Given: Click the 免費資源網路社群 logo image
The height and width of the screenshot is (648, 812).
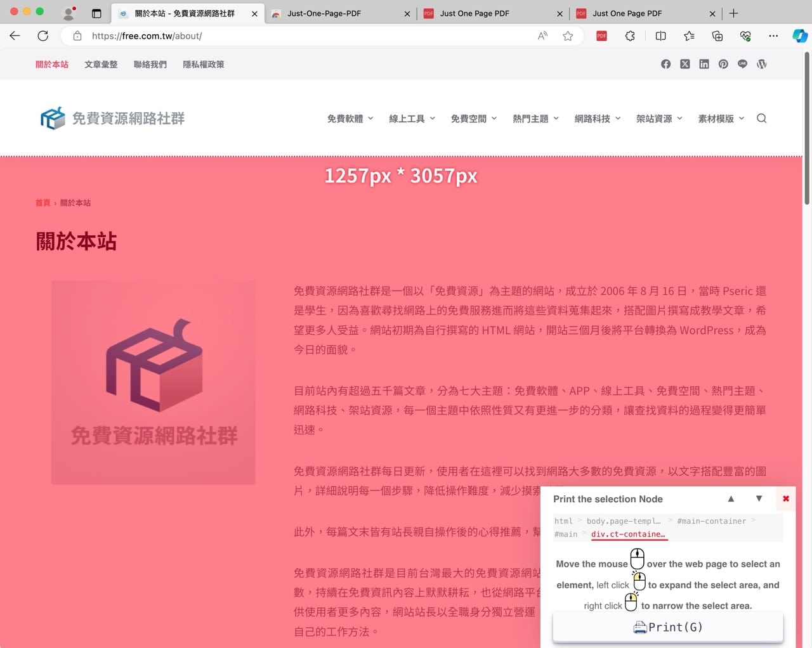Looking at the screenshot, I should click(154, 383).
